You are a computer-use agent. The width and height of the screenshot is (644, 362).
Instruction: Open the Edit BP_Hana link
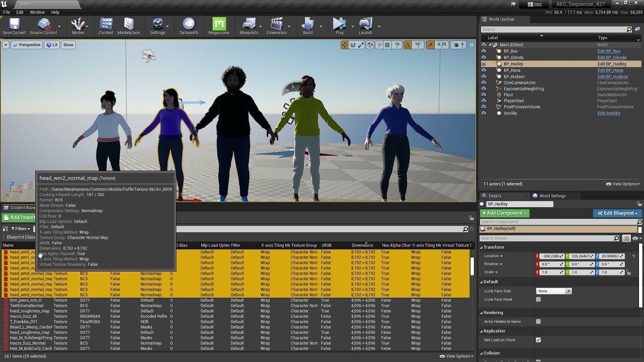[x=610, y=70]
